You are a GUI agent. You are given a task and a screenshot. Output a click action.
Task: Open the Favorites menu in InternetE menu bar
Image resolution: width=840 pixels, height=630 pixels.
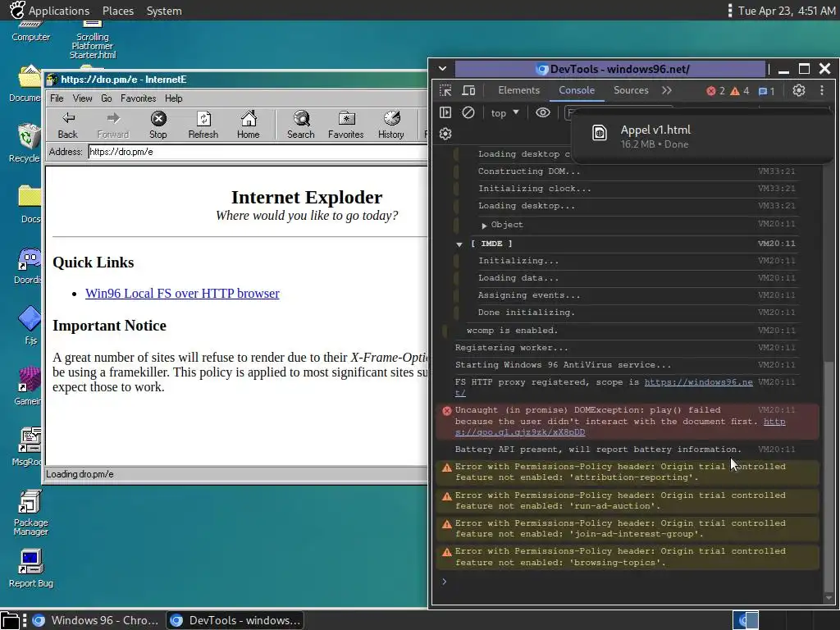[x=138, y=98]
